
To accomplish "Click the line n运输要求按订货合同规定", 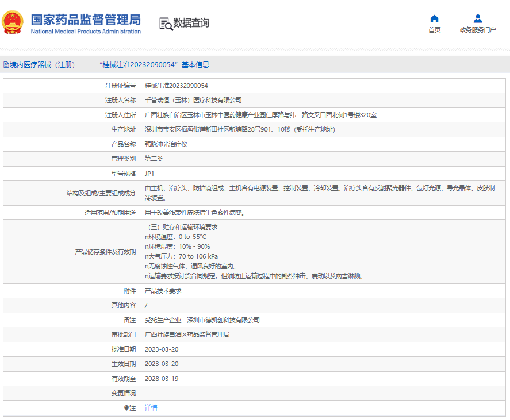I will tap(254, 276).
